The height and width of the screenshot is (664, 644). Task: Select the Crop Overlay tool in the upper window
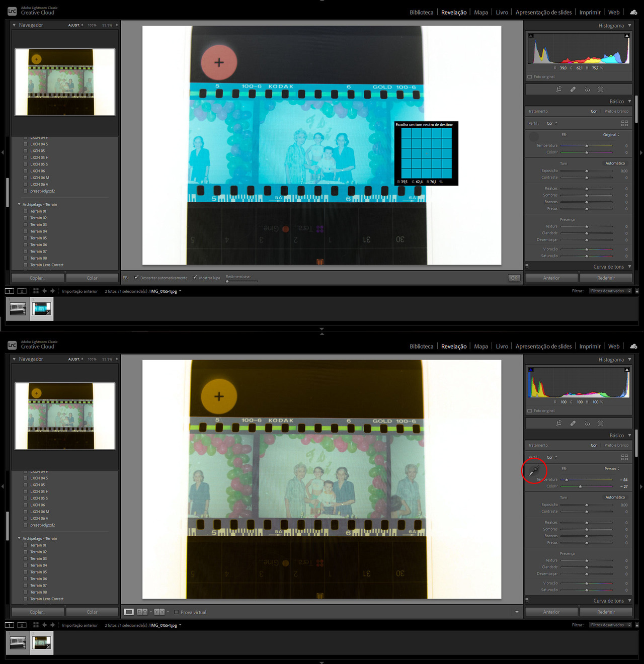pyautogui.click(x=558, y=90)
